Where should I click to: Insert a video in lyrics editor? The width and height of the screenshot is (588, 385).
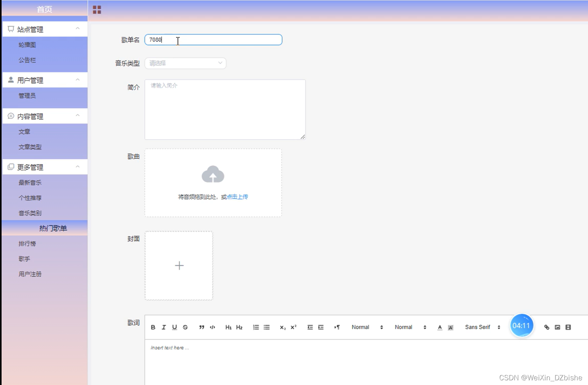568,327
